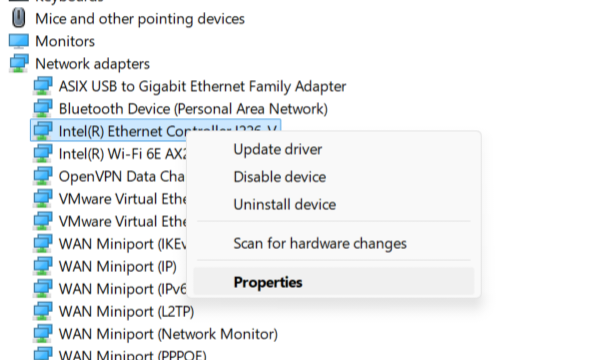Select WAN Miniport (PPPOE) entry
594x360 pixels.
click(x=133, y=355)
